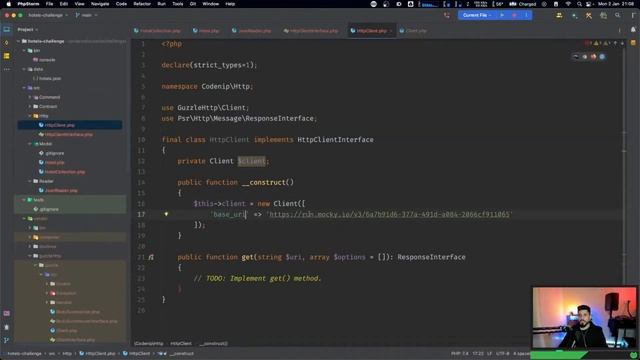Open the Git menu

193,4
